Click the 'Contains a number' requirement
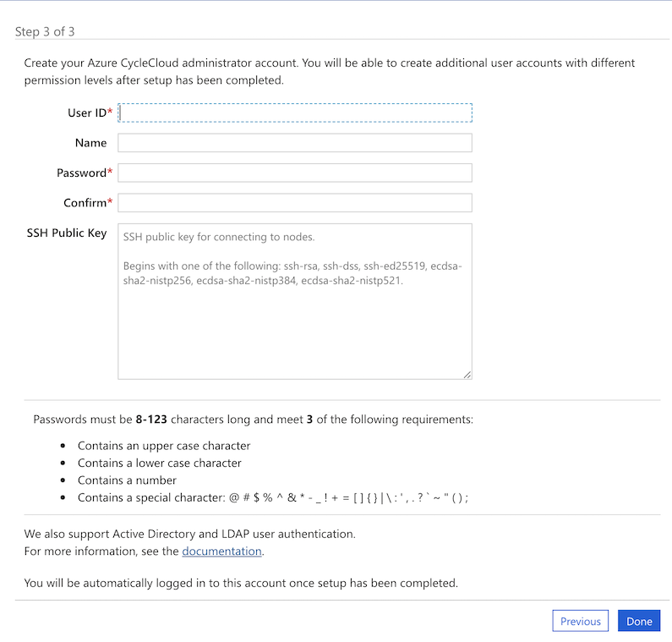This screenshot has width=672, height=642. point(127,480)
